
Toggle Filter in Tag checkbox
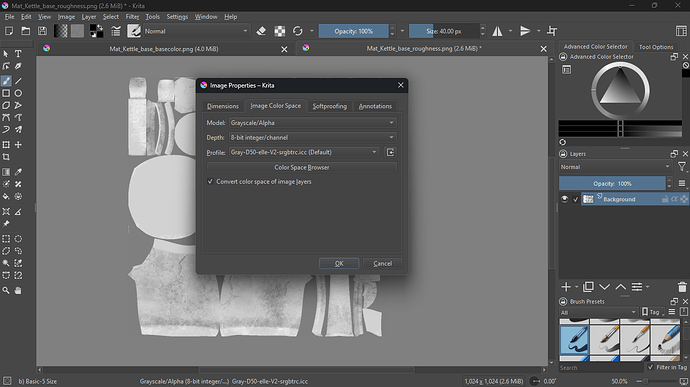[x=650, y=367]
